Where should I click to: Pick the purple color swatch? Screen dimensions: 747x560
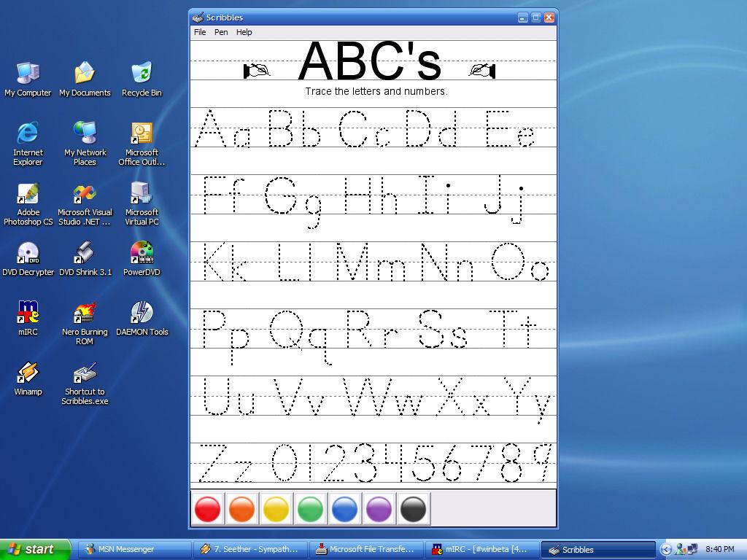point(379,508)
